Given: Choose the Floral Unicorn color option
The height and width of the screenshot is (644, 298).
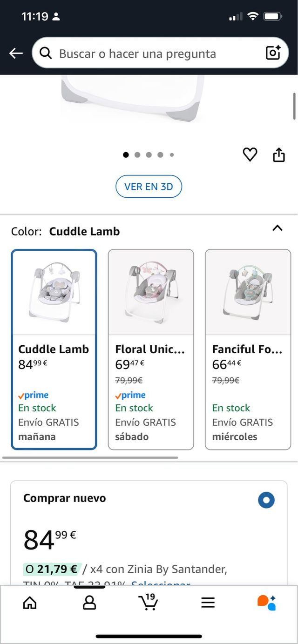Looking at the screenshot, I should coord(151,349).
